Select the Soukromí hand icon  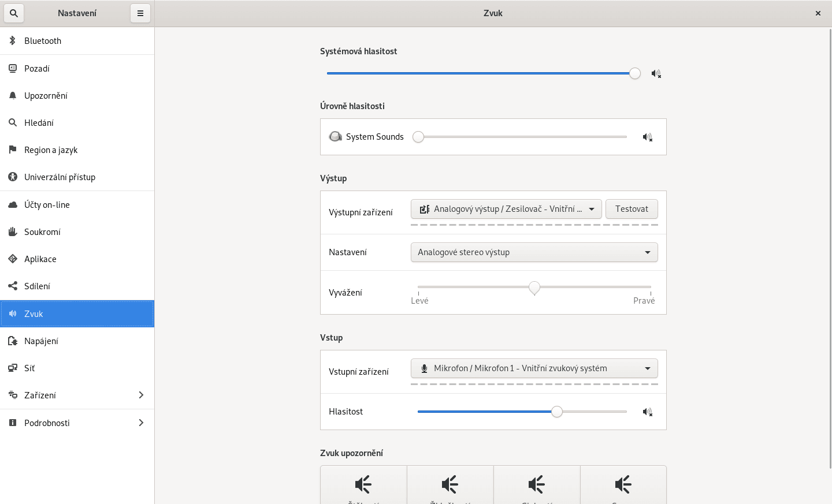(13, 232)
